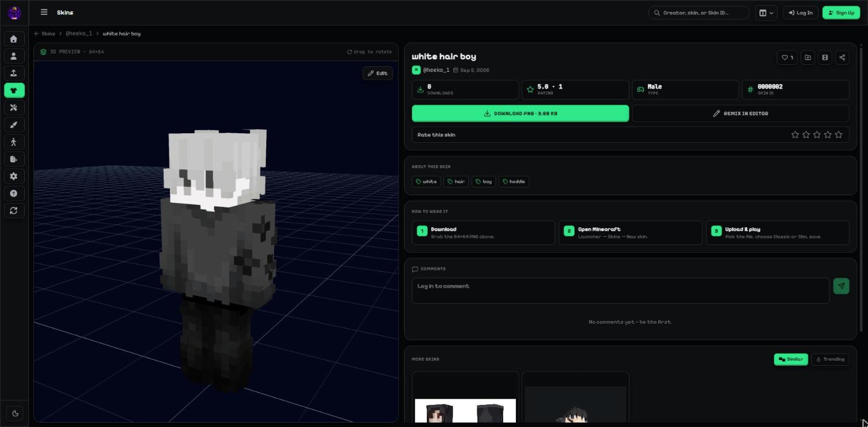
Task: Go to Home in the sidebar
Action: 14,39
